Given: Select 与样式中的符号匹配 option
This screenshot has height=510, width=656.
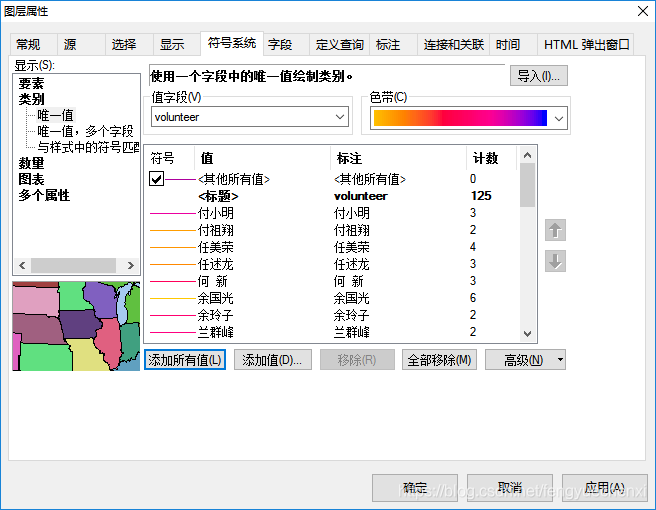Looking at the screenshot, I should (x=88, y=147).
